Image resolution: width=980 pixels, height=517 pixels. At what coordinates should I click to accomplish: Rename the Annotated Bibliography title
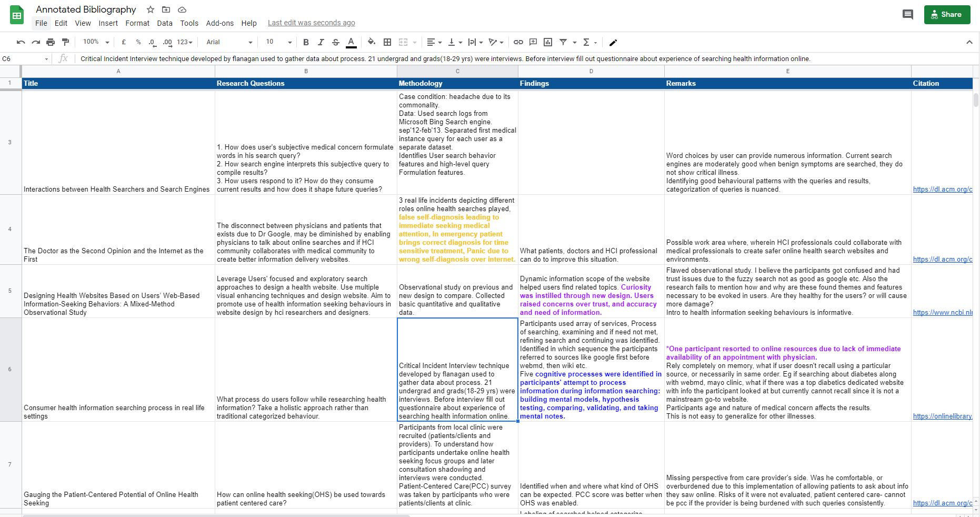(86, 9)
